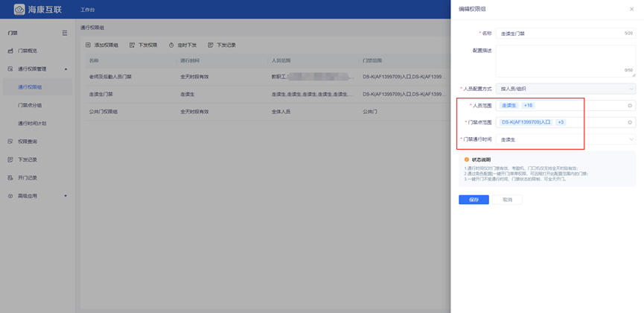The width and height of the screenshot is (644, 313).
Task: Click the 添加权限组 plus icon
Action: (89, 45)
